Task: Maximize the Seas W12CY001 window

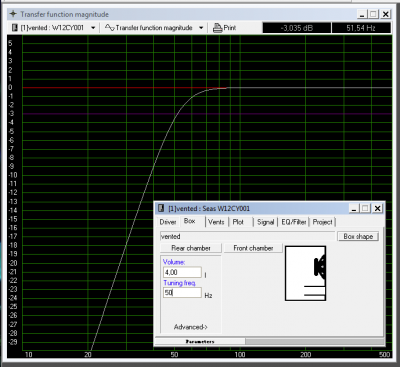Action: pos(365,209)
